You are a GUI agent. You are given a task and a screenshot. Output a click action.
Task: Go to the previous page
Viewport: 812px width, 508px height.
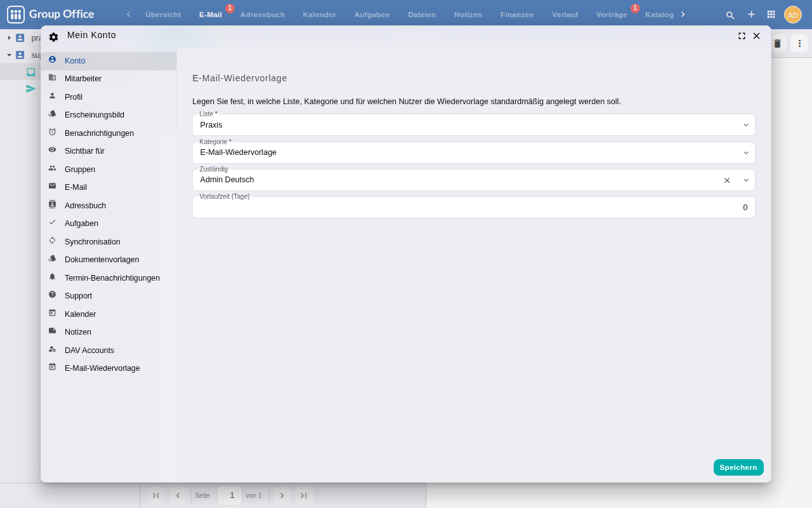click(x=178, y=495)
